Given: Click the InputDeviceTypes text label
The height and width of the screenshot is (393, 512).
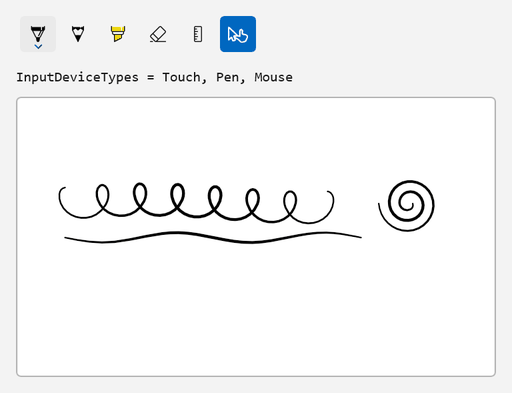Looking at the screenshot, I should pyautogui.click(x=155, y=77).
